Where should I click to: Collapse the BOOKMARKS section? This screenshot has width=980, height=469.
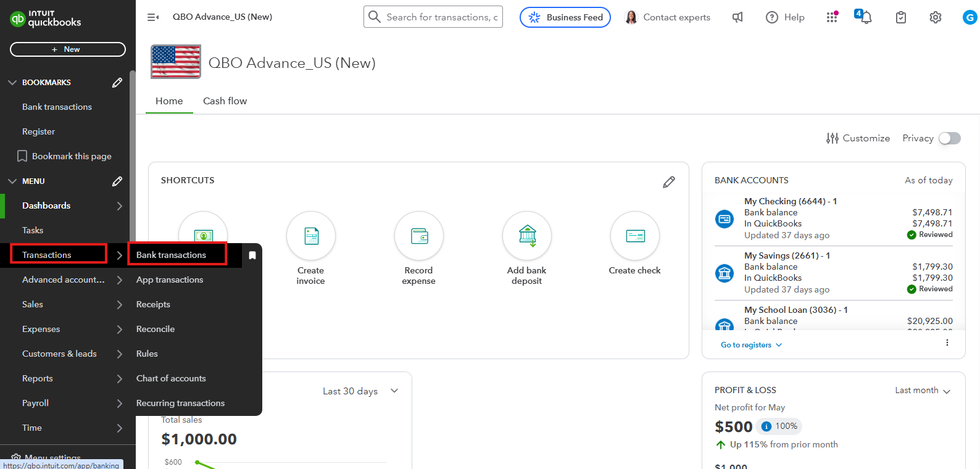(12, 82)
